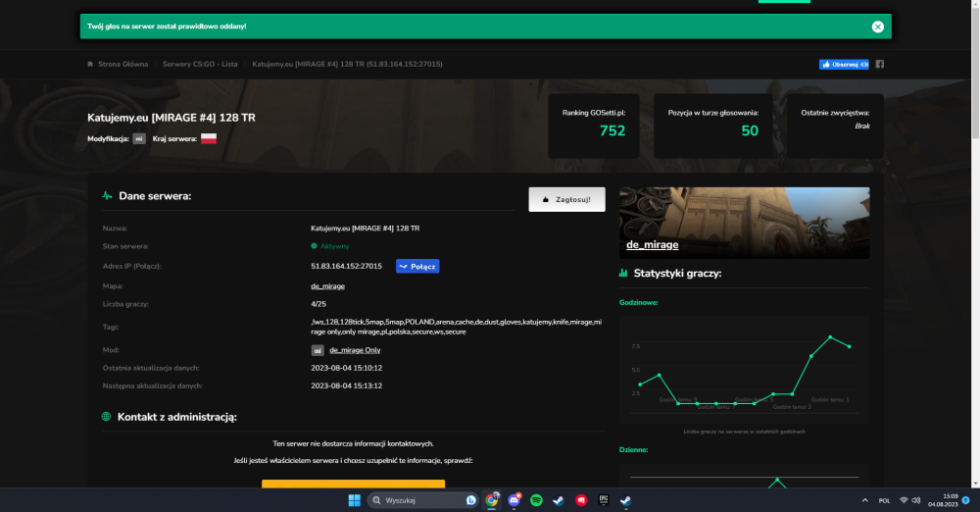Click the latest hourly chart data point
Image resolution: width=980 pixels, height=512 pixels.
point(849,346)
